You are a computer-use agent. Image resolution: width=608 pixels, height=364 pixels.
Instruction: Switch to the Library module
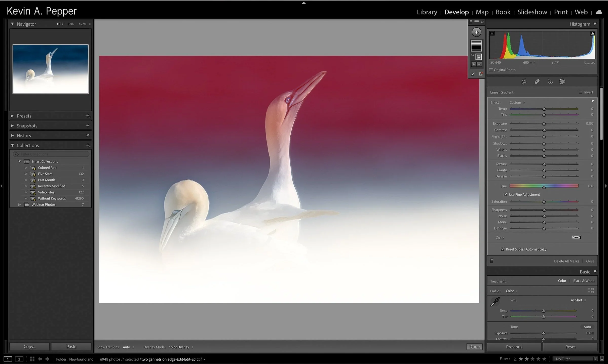[x=427, y=12]
